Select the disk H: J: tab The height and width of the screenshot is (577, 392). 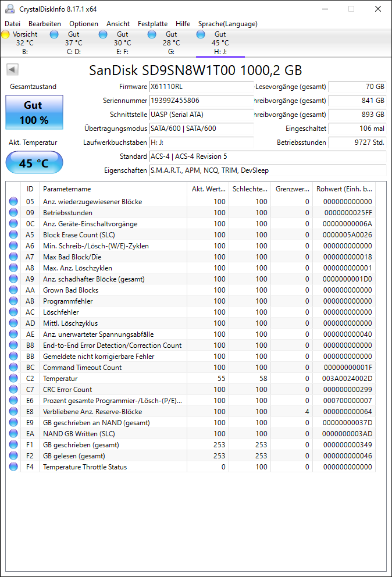point(220,42)
